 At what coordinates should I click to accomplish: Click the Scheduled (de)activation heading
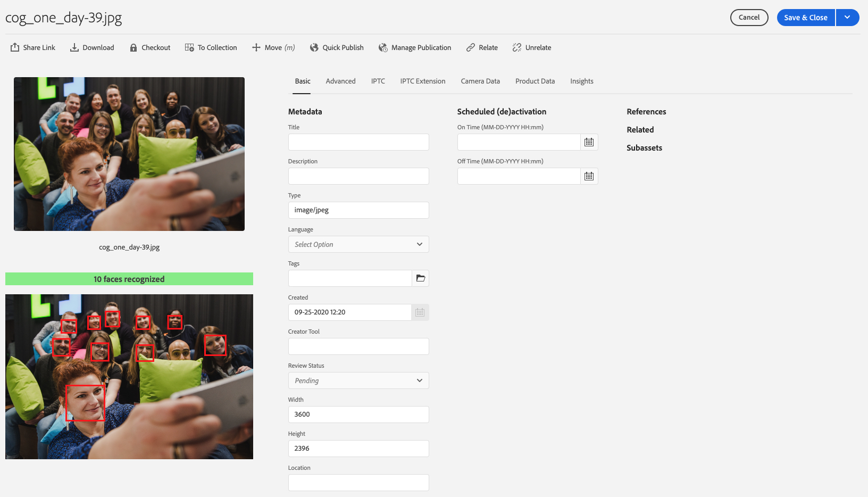point(502,112)
